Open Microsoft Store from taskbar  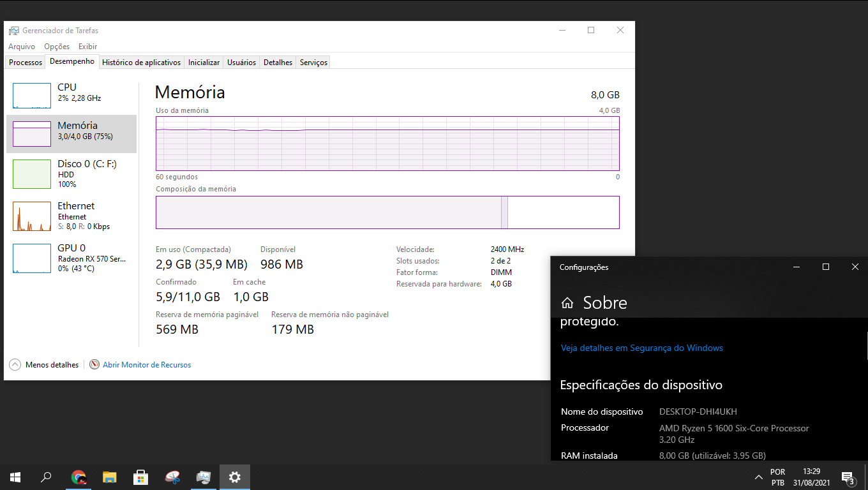[141, 477]
